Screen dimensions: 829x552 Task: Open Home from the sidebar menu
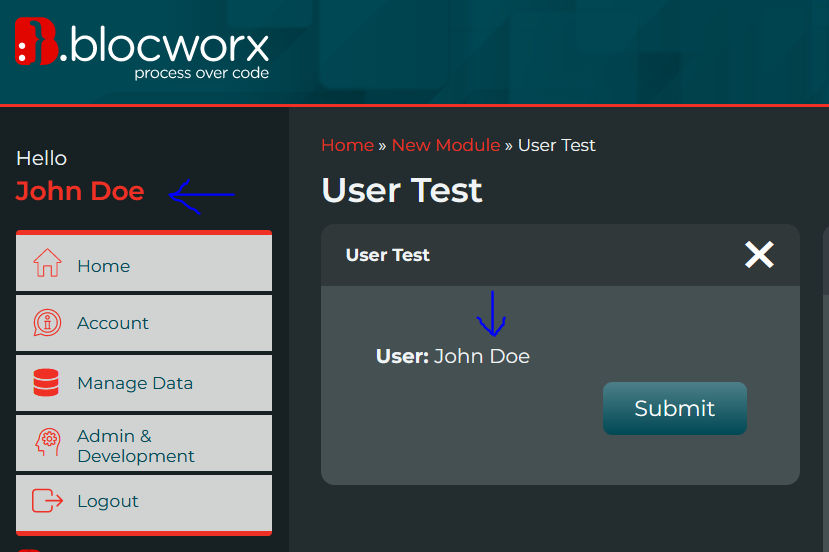click(144, 263)
